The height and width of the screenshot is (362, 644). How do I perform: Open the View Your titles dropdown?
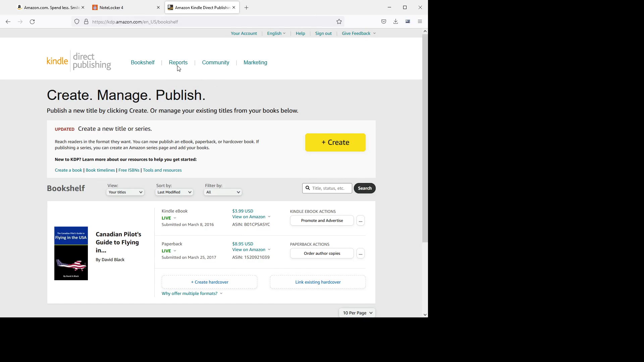click(x=125, y=192)
